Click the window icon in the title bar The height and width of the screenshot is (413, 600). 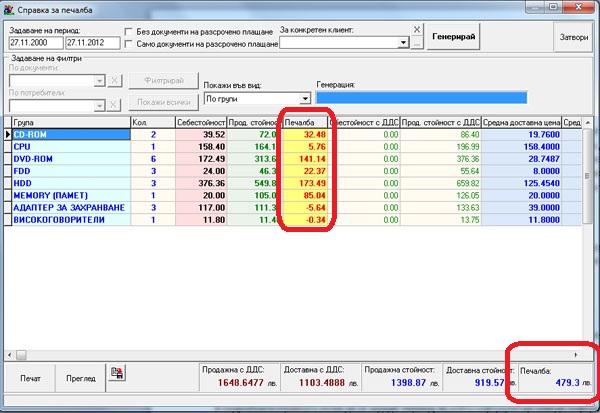[10, 9]
